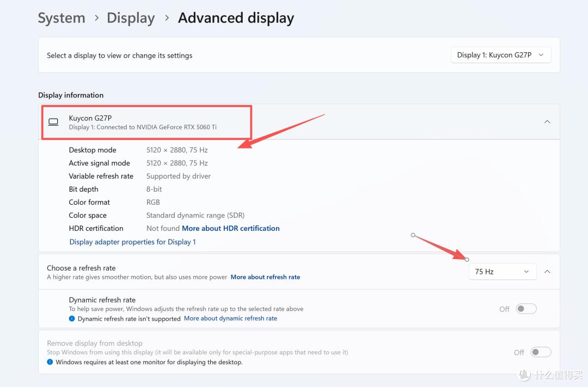Open the Display breadcrumb page
Image resolution: width=588 pixels, height=387 pixels.
click(x=131, y=18)
